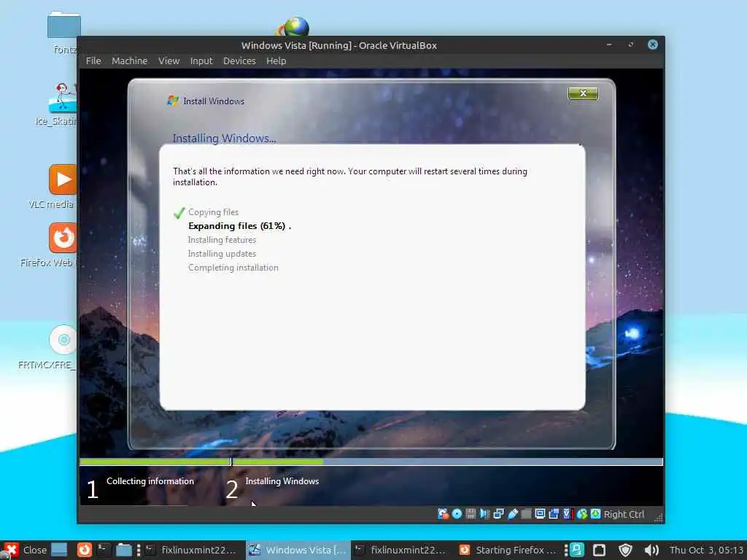Click the teal user tray icon

point(576,550)
